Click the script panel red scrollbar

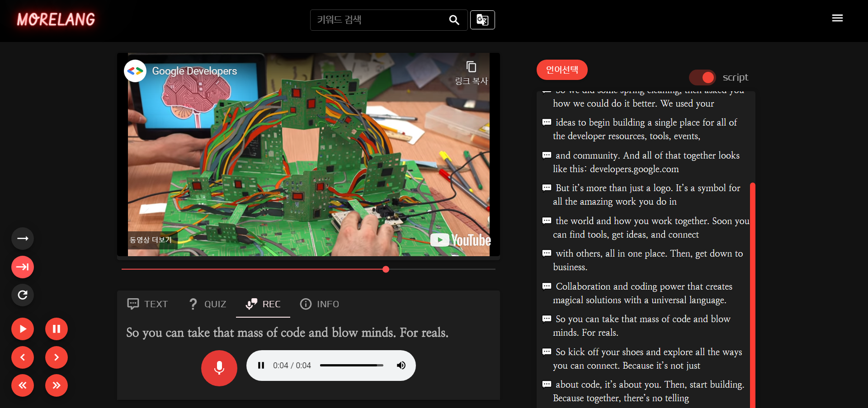pyautogui.click(x=753, y=295)
